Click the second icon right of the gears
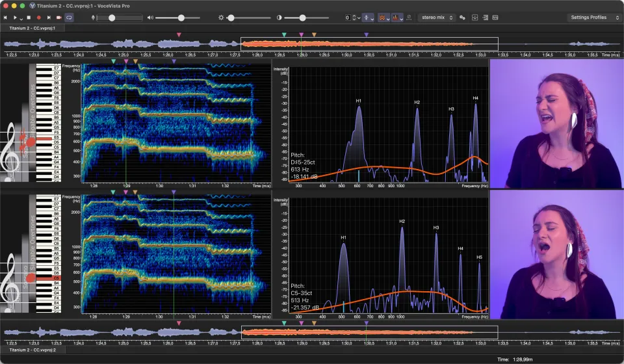624x364 pixels. coord(486,18)
